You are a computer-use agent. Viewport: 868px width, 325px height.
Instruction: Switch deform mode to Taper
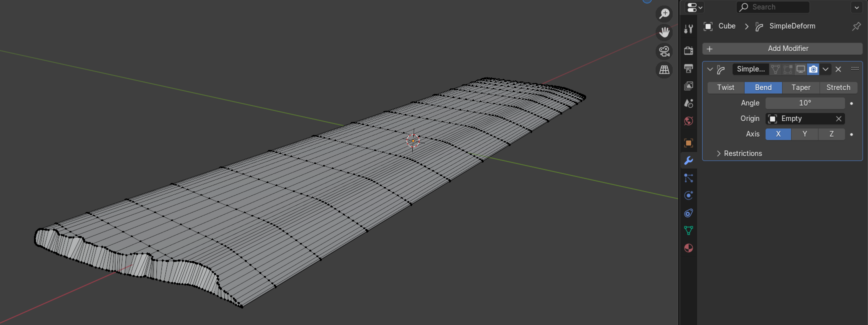point(801,87)
